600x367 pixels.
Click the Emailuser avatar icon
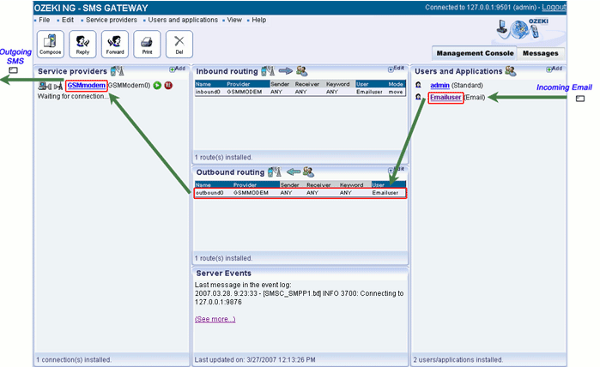pyautogui.click(x=418, y=97)
